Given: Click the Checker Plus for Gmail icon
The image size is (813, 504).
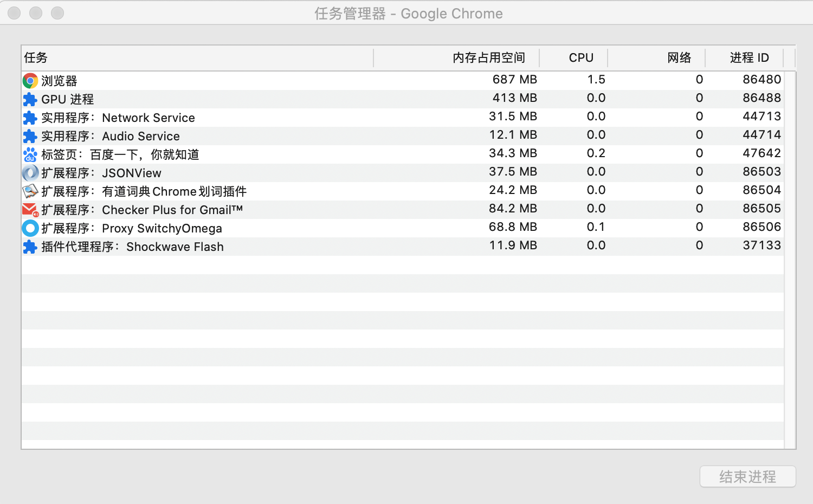Looking at the screenshot, I should tap(30, 210).
